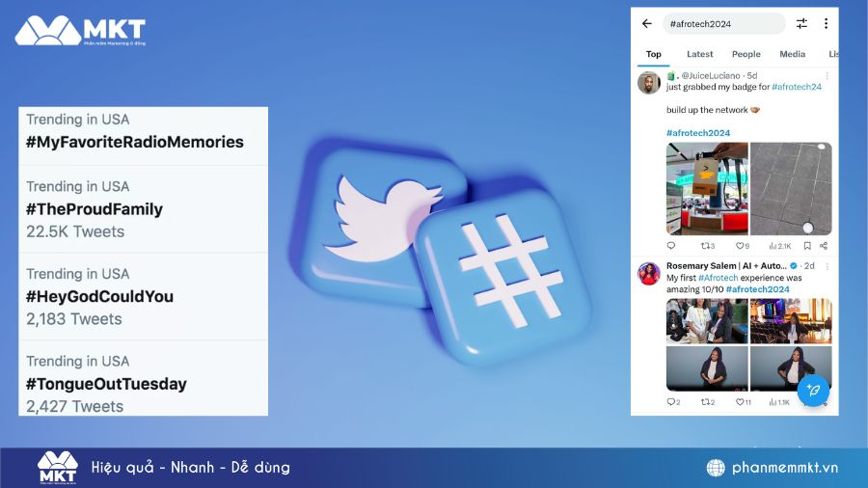Viewport: 868px width, 488px height.
Task: Open the @JuiceLuciano handle link
Action: pos(710,75)
